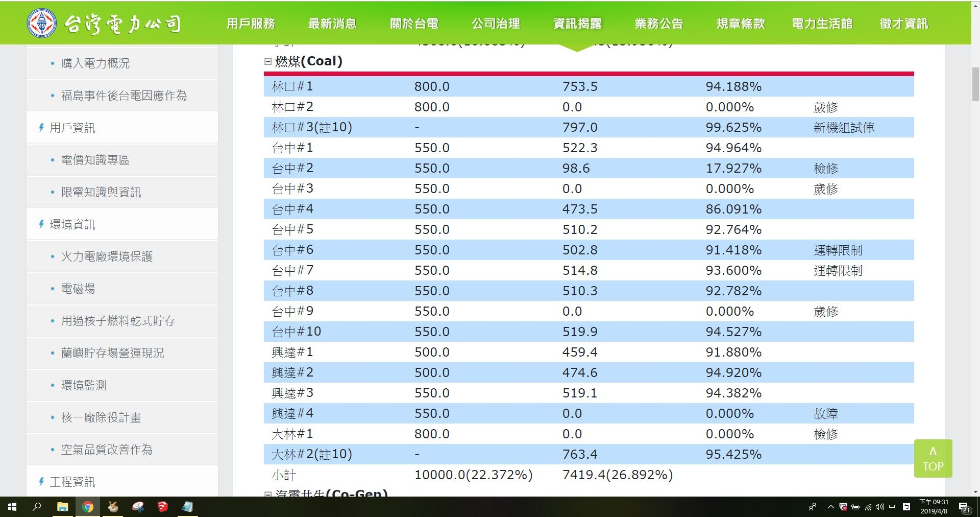
Task: Open the 資訊揭露 menu
Action: 577,24
